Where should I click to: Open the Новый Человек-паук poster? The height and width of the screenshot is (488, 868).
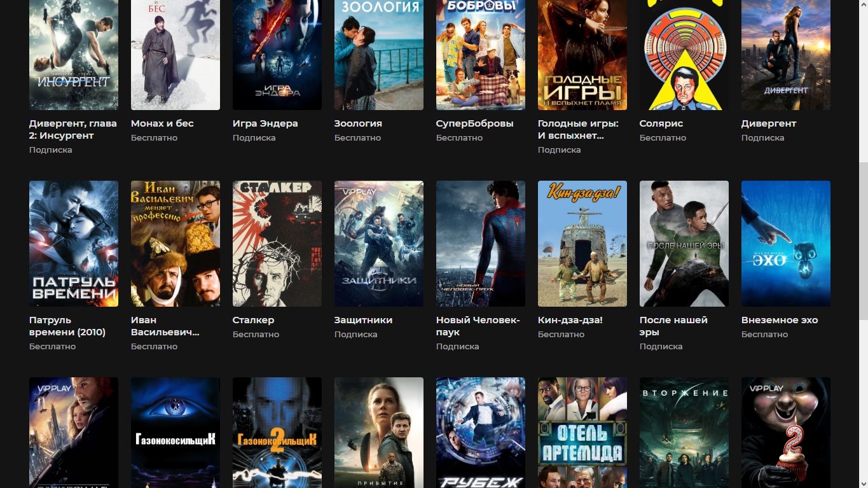481,244
